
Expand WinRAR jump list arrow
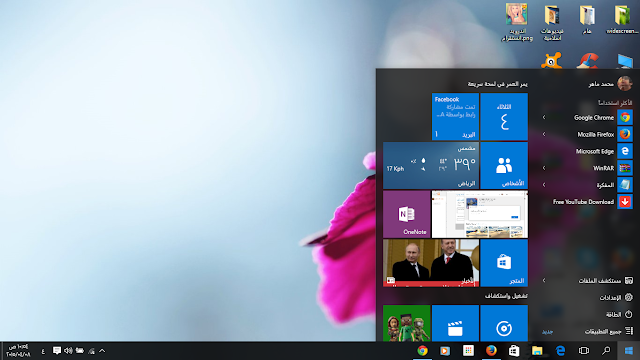click(x=544, y=168)
